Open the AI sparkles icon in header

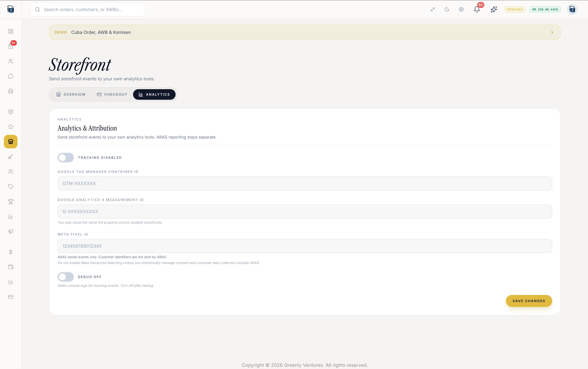pyautogui.click(x=494, y=10)
